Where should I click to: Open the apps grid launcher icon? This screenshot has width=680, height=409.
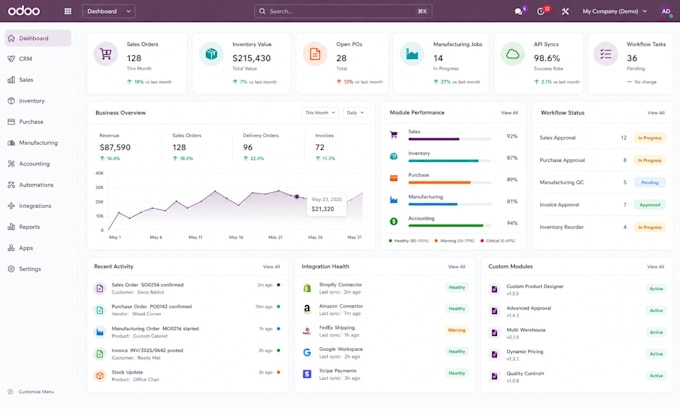tap(68, 11)
